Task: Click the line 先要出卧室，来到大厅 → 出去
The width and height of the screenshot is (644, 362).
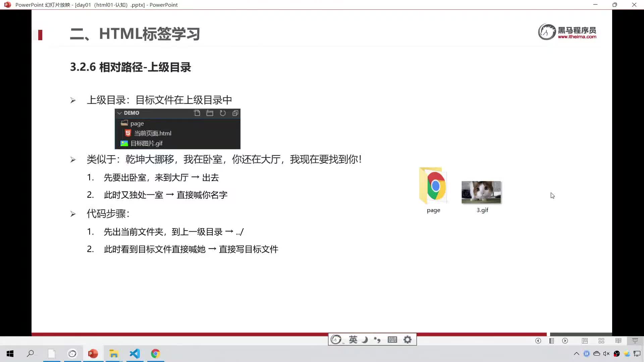Action: click(x=161, y=177)
